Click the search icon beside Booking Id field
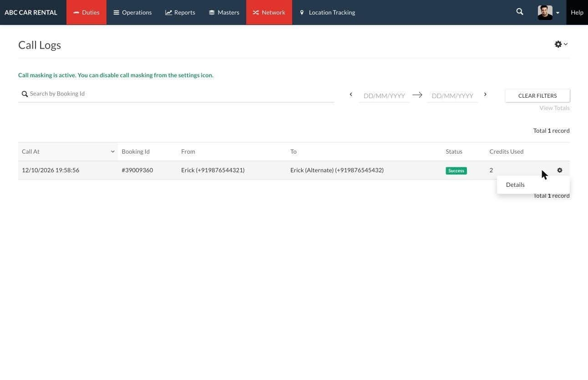This screenshot has width=588, height=380. tap(25, 94)
